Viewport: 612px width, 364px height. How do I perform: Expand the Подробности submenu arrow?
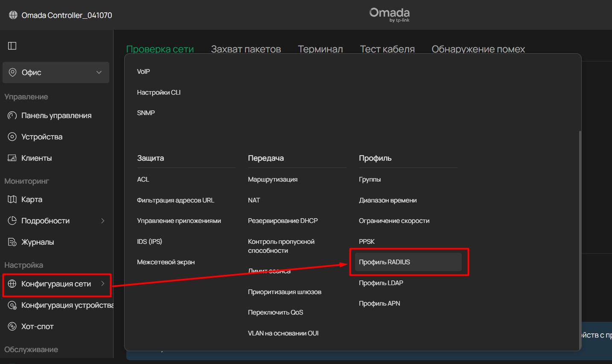click(x=102, y=221)
